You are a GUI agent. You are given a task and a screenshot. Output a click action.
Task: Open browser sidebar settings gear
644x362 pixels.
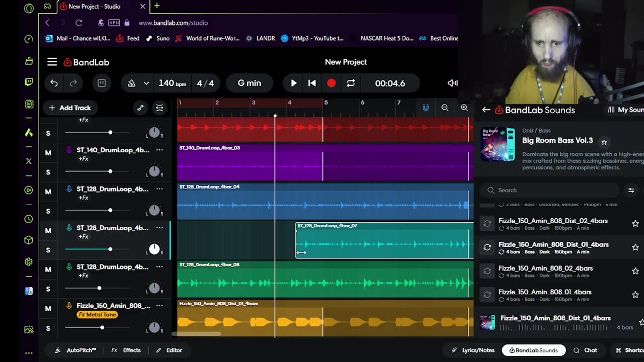29,261
